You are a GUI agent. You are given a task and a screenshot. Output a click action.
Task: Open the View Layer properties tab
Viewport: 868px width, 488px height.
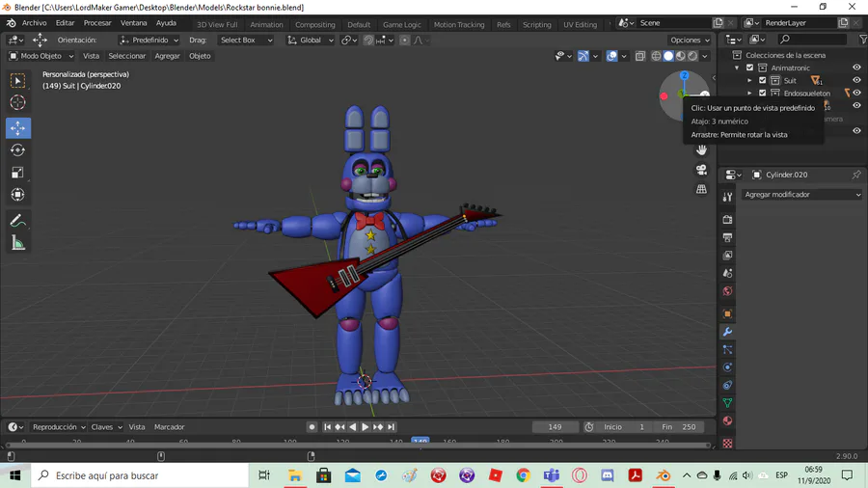coord(727,255)
